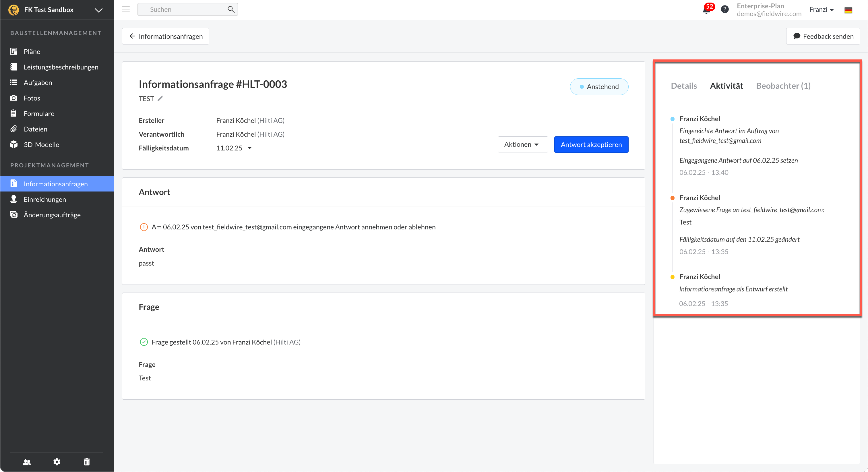Open Pläne in the sidebar

pyautogui.click(x=32, y=52)
